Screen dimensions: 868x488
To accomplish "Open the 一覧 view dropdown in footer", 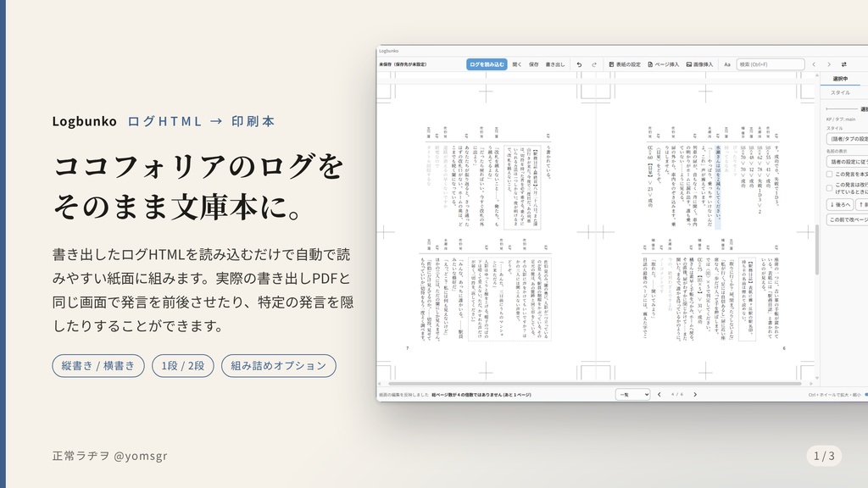I will click(632, 395).
